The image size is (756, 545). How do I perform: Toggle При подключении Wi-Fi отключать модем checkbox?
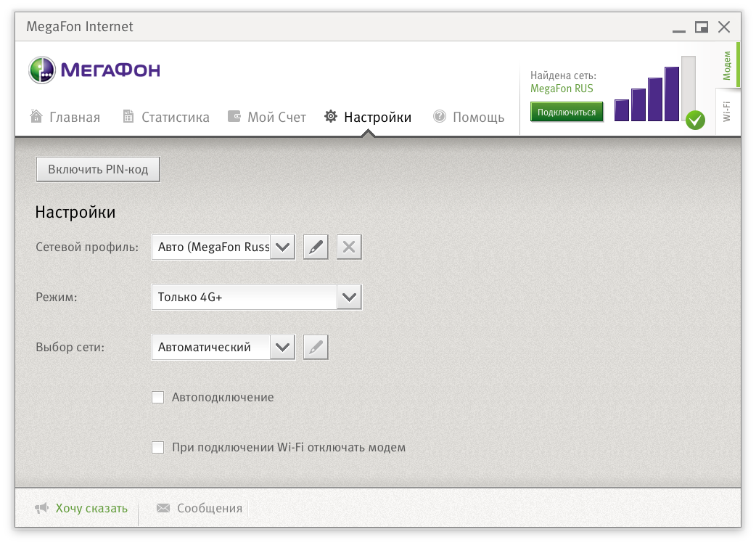pos(157,448)
